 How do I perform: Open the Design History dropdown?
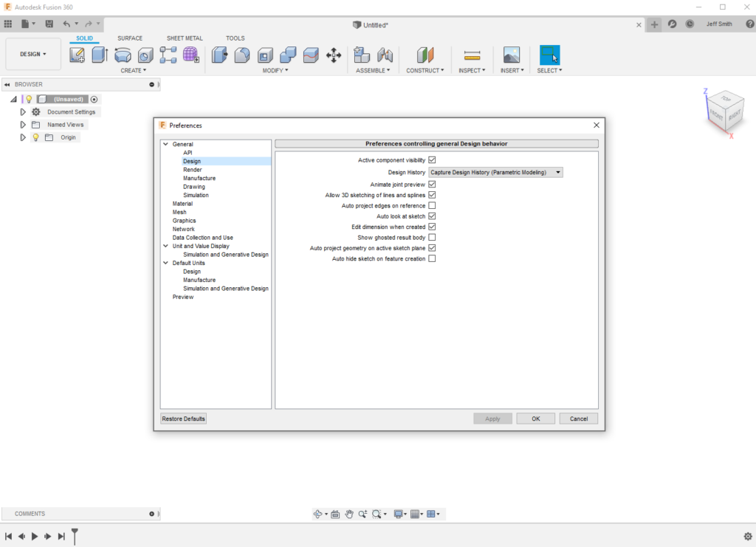[495, 172]
